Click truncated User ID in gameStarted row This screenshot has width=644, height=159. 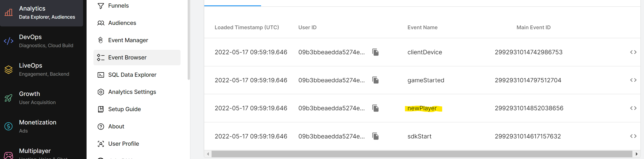(331, 80)
